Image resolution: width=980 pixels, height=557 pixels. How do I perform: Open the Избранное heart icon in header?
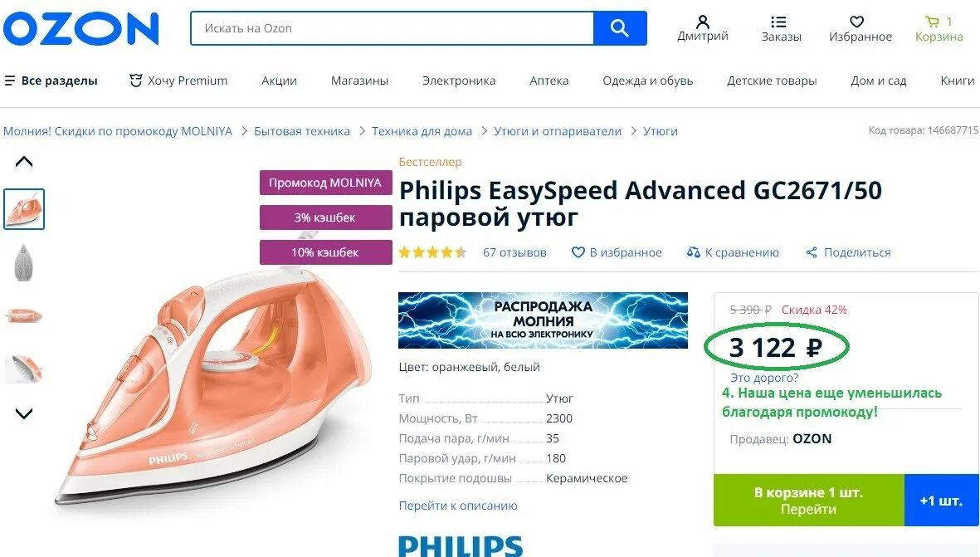[857, 22]
